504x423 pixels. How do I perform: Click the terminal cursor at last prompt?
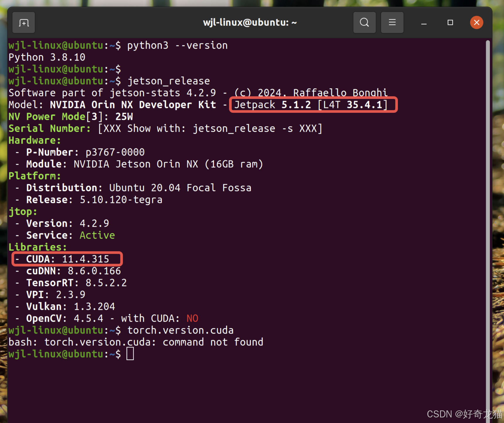pyautogui.click(x=130, y=354)
